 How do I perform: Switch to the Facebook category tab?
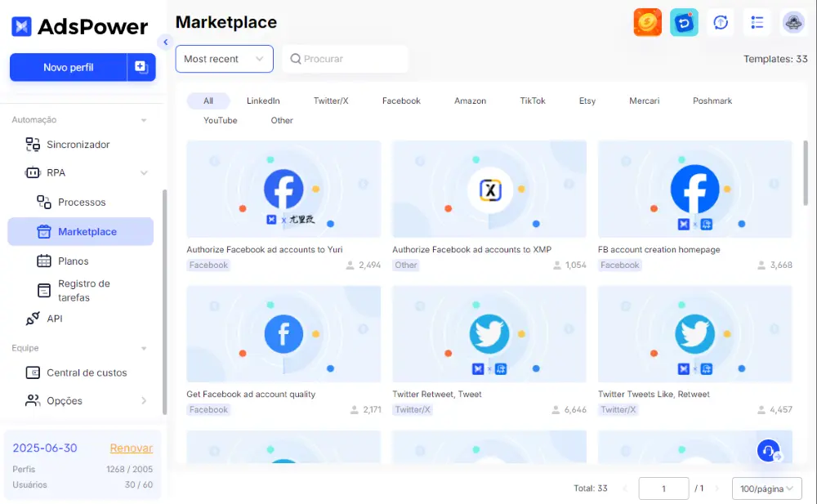tap(401, 100)
